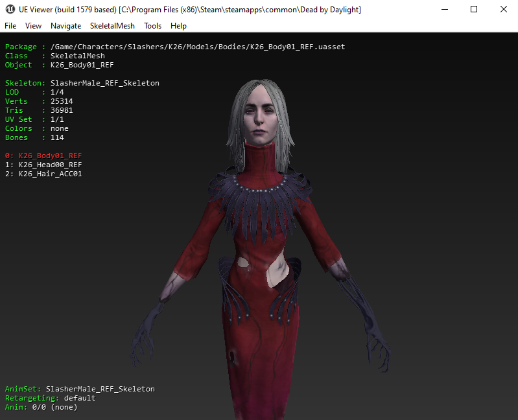The image size is (518, 420).
Task: Minimize the UE Viewer window
Action: 445,9
